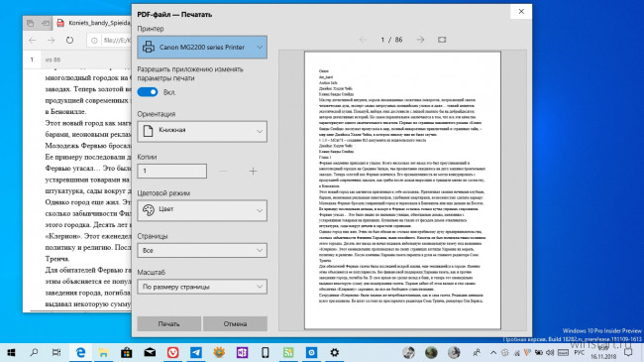Open Task View on the taskbar

pos(56,352)
